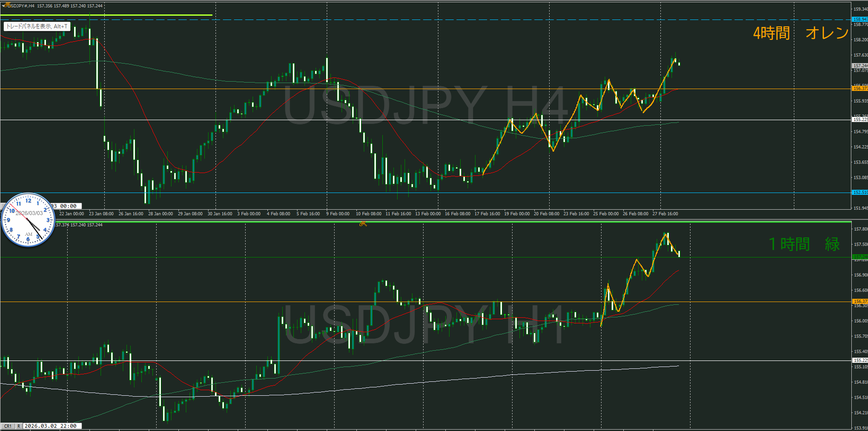Click the '27 Feb 16:00' time axis label
Image resolution: width=868 pixels, height=431 pixels.
point(665,214)
